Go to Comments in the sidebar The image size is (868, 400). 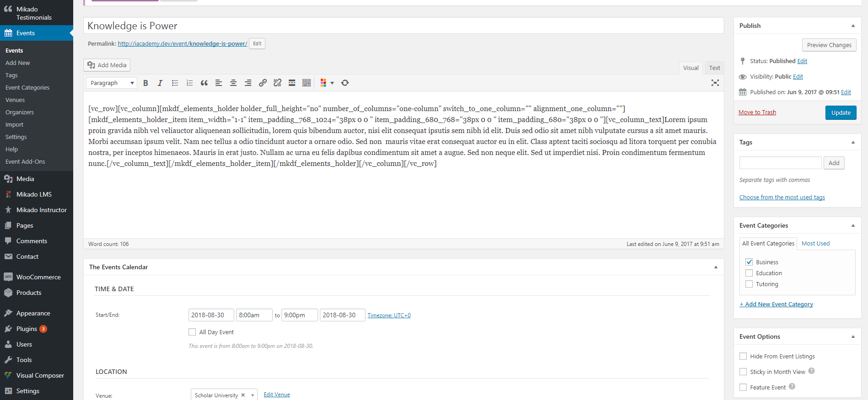click(37, 241)
